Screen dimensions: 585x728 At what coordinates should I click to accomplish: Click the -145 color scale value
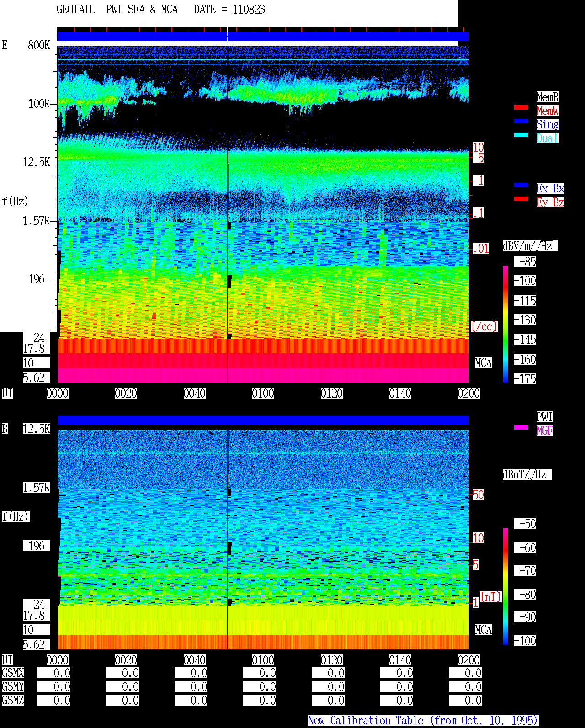point(525,339)
